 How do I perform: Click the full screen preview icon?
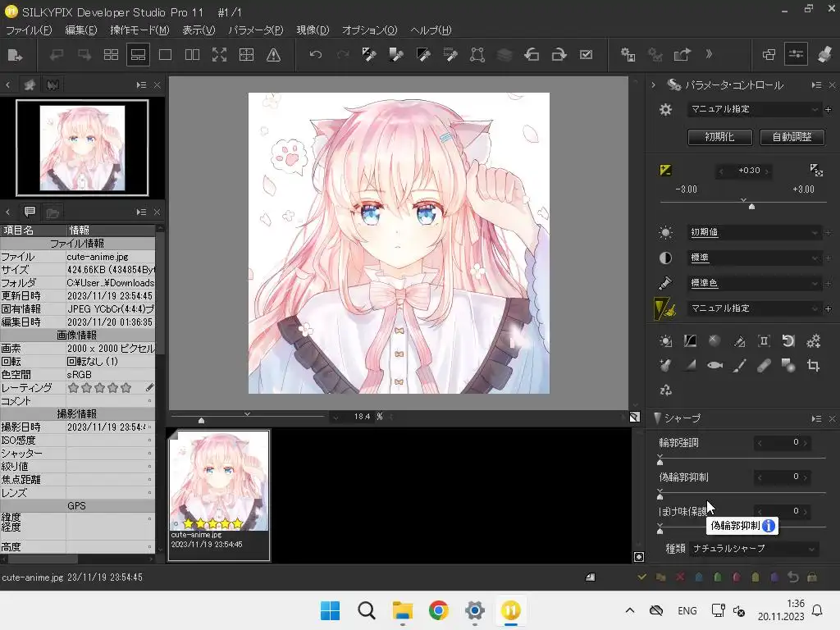click(219, 55)
